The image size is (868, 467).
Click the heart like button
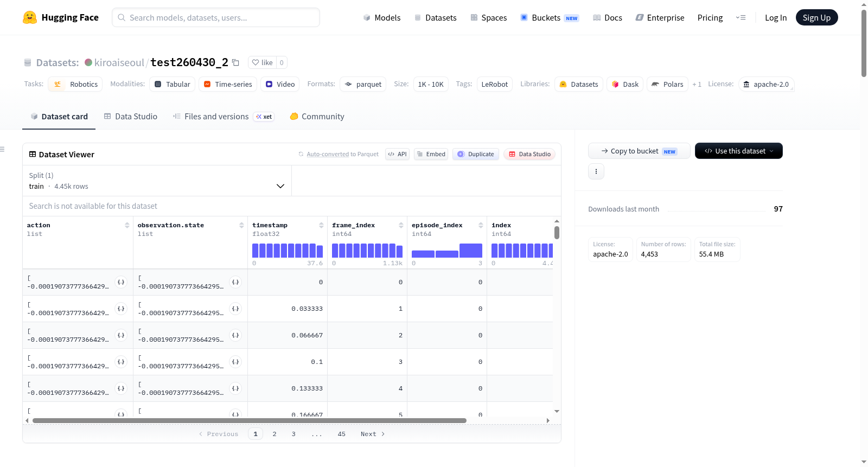tap(263, 62)
